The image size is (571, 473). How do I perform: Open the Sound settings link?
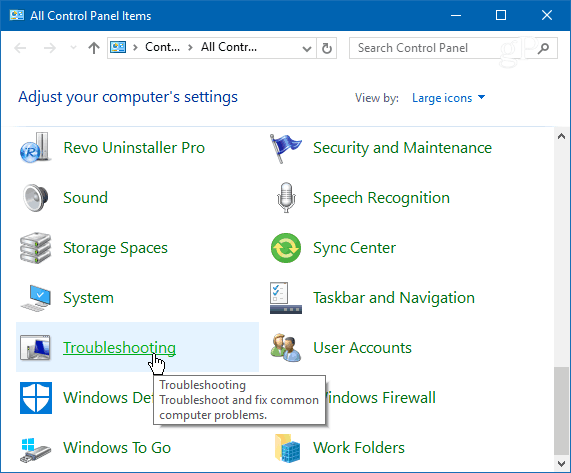tap(86, 198)
